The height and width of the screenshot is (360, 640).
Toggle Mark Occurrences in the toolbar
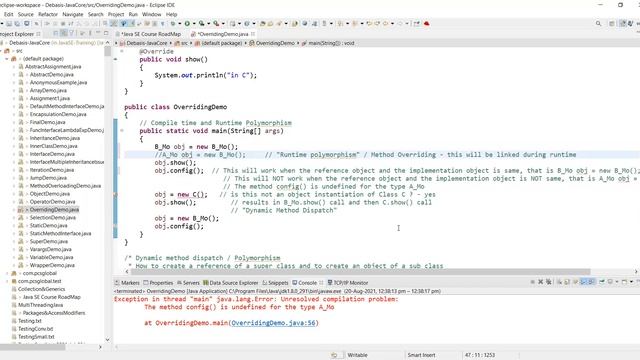coord(123,24)
